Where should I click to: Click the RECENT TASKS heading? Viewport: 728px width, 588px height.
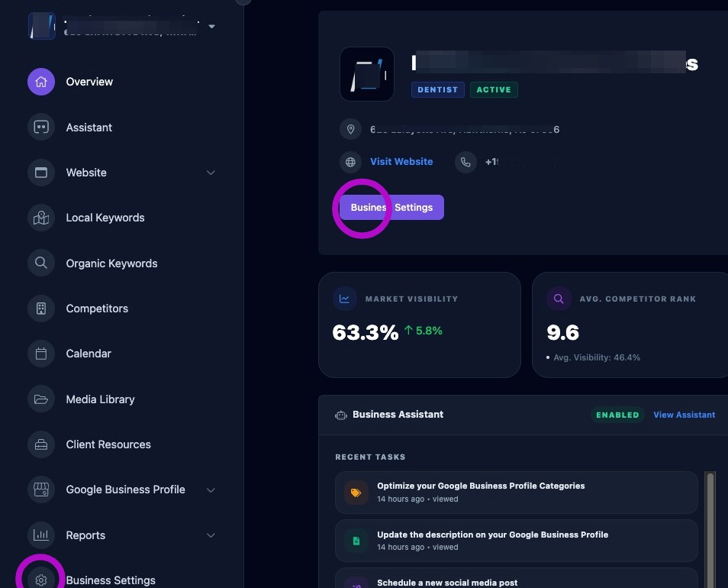(x=371, y=457)
